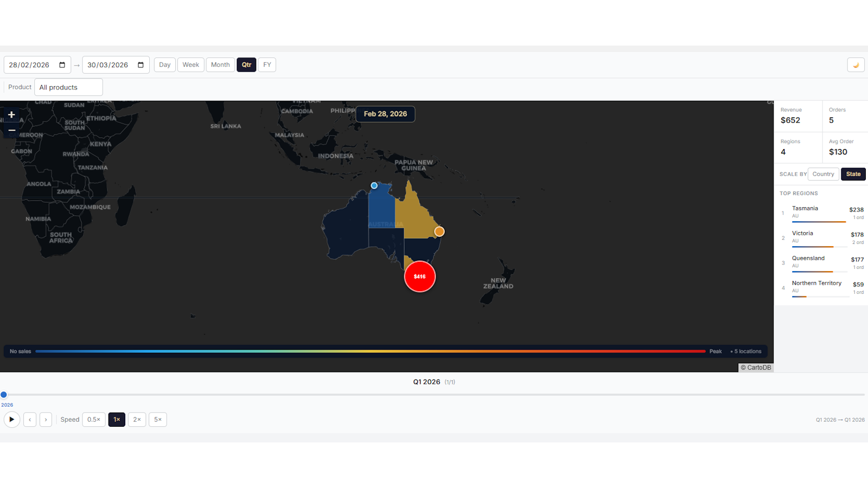
Task: Set playback speed to 0.5×
Action: (x=94, y=420)
